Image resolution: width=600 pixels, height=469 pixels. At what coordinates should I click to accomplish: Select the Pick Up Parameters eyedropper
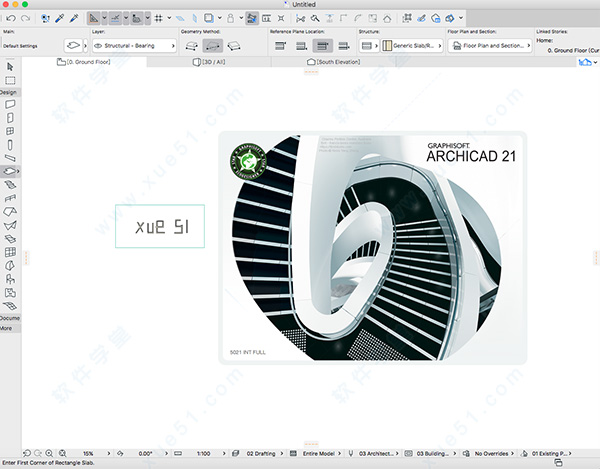(x=60, y=18)
